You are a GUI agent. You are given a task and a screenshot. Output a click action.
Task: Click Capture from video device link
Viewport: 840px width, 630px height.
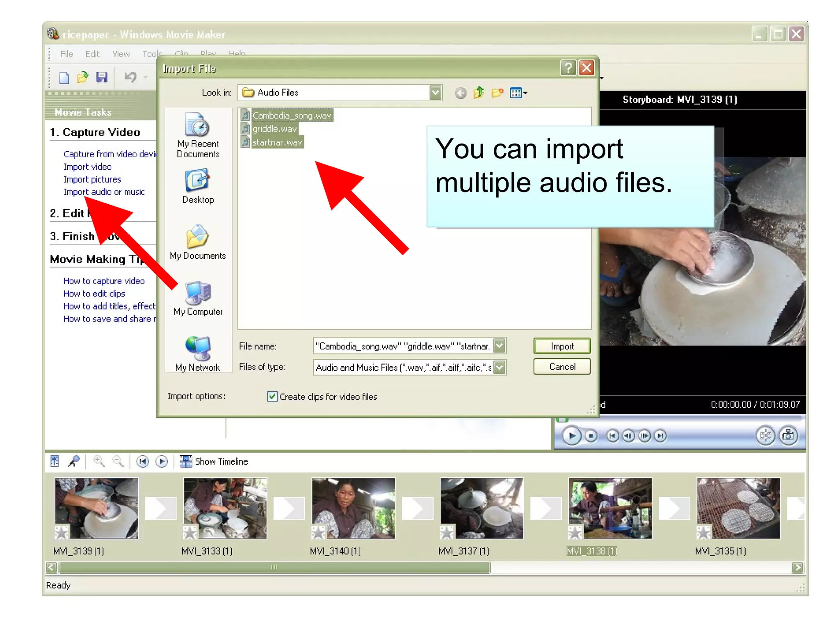[x=110, y=154]
